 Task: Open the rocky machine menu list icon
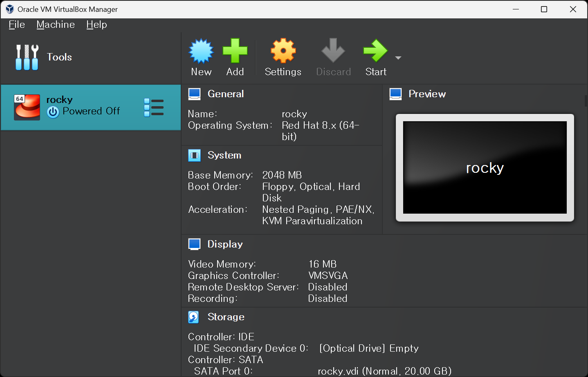point(154,108)
